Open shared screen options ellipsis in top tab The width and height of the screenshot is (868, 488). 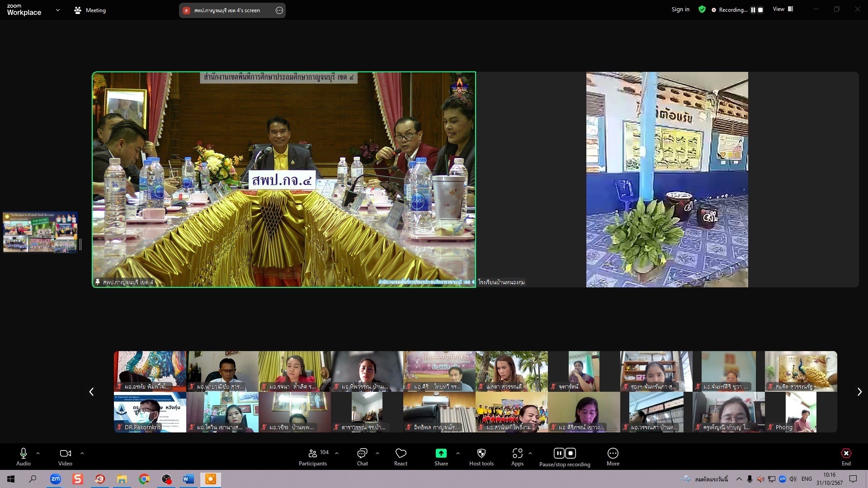(279, 10)
